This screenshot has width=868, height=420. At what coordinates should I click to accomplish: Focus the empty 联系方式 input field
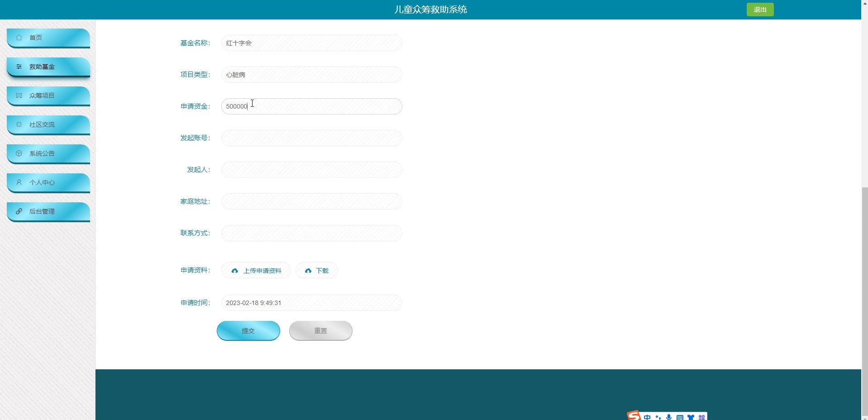pos(312,233)
